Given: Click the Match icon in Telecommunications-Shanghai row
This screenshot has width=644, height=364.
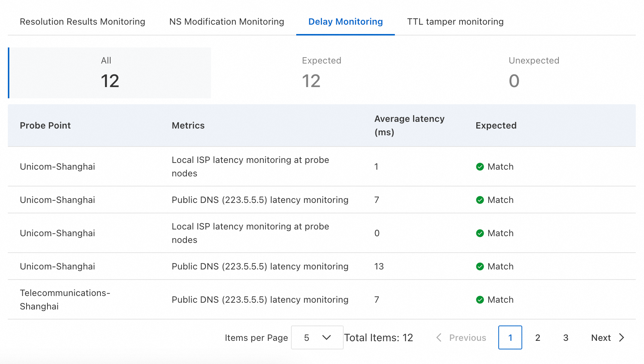Looking at the screenshot, I should [x=480, y=300].
